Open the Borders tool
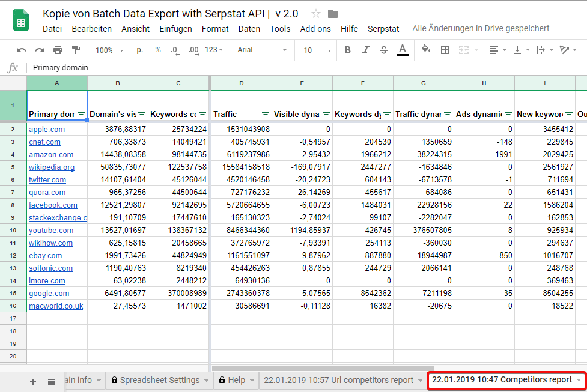 (x=445, y=50)
